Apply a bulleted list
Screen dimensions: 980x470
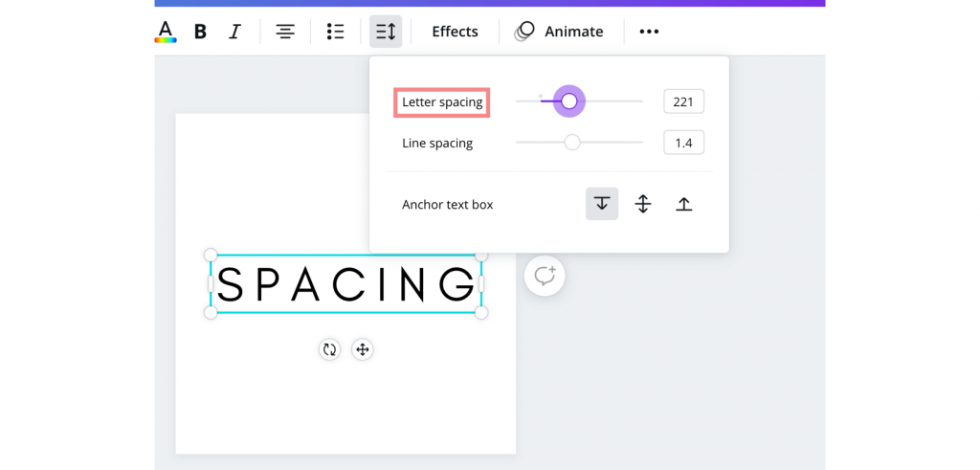336,32
